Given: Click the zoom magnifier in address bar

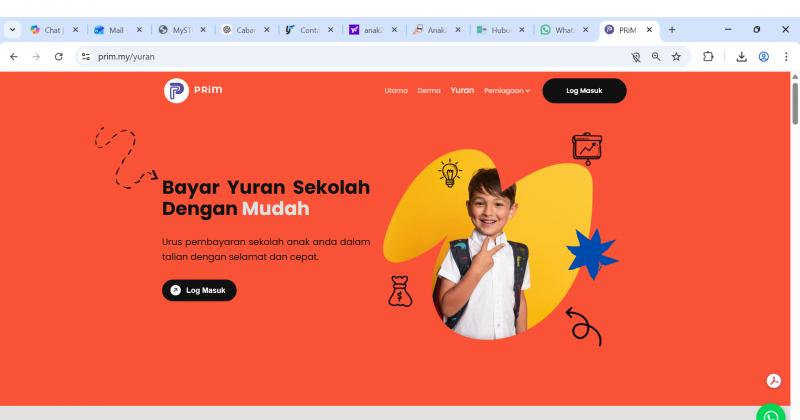Looking at the screenshot, I should 656,57.
